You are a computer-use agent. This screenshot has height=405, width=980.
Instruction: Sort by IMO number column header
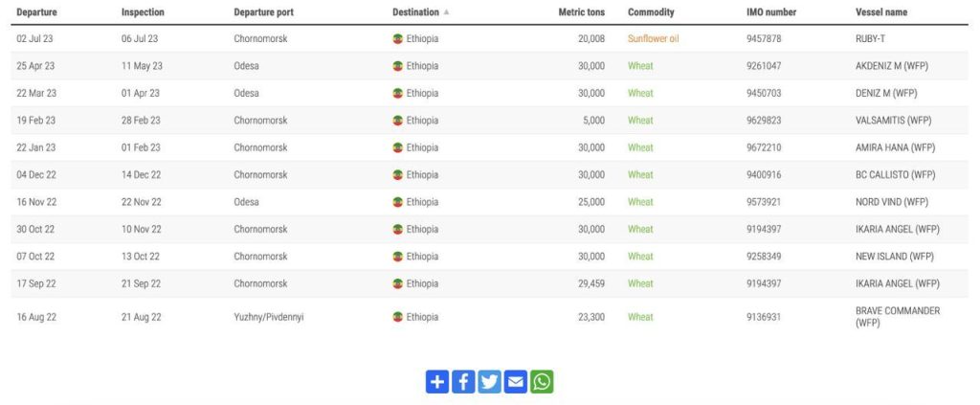(771, 11)
